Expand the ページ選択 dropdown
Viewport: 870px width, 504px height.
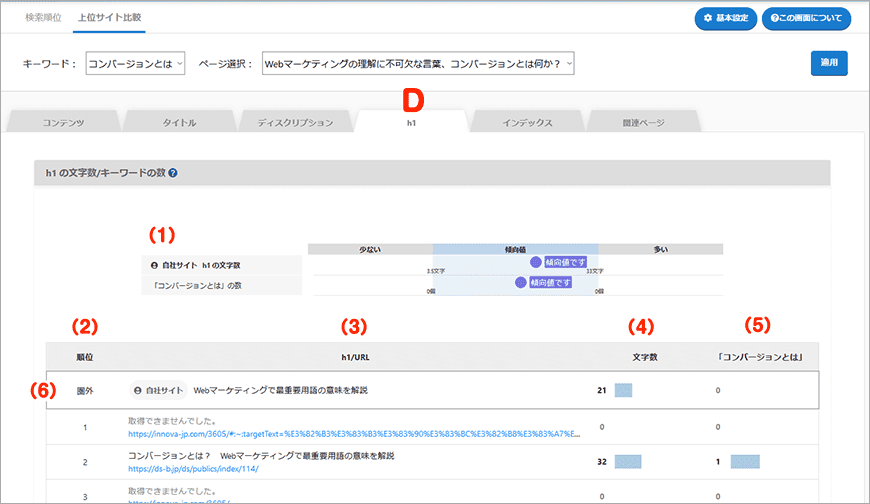tap(418, 64)
